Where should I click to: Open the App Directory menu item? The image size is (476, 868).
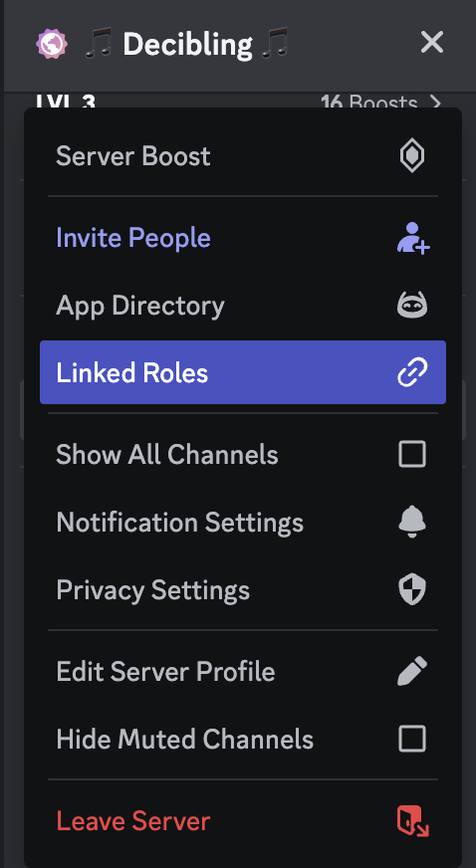(243, 305)
